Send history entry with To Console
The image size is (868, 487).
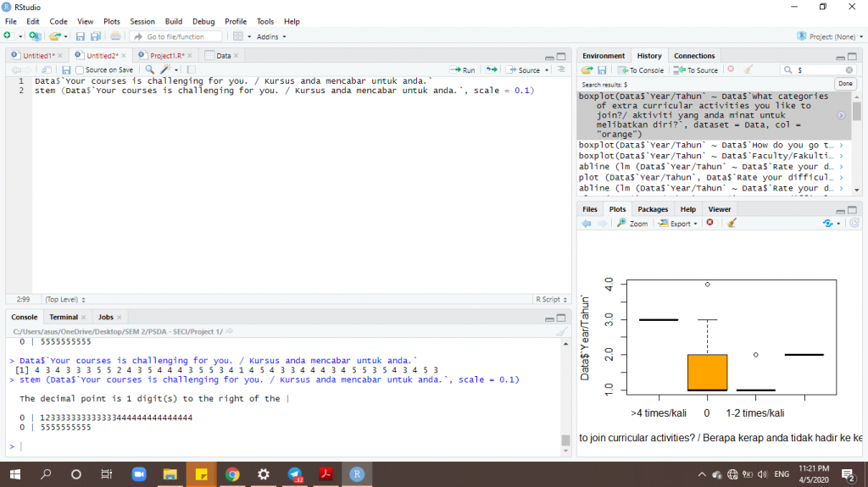(640, 69)
